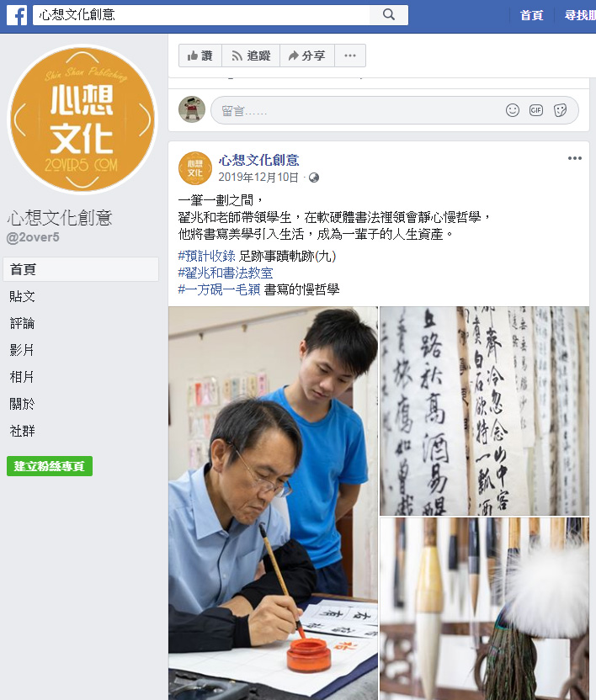The image size is (596, 700).
Task: Click the Facebook logo icon
Action: [x=17, y=15]
